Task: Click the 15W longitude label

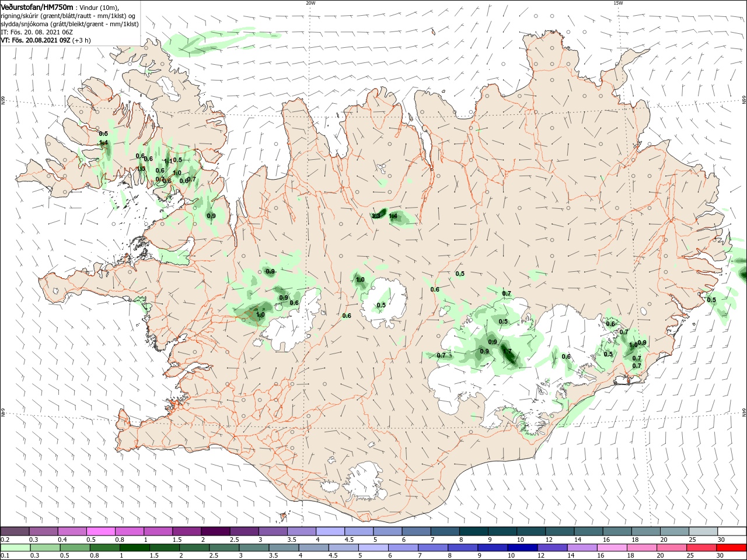Action: (618, 3)
